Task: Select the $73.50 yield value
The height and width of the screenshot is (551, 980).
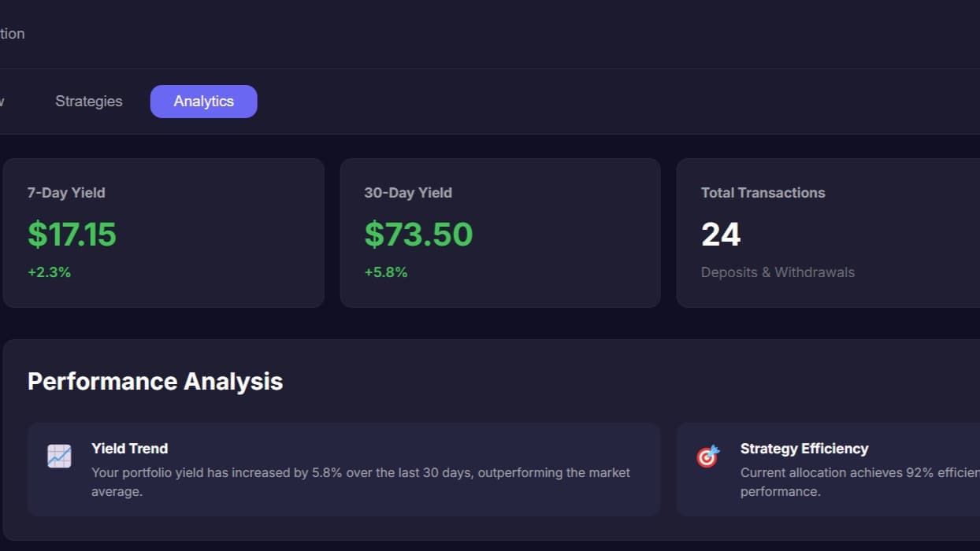Action: coord(418,234)
